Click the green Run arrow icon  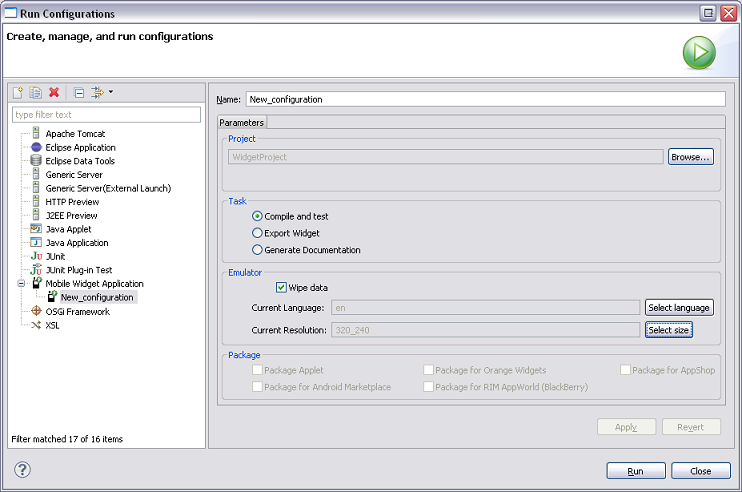tap(699, 53)
